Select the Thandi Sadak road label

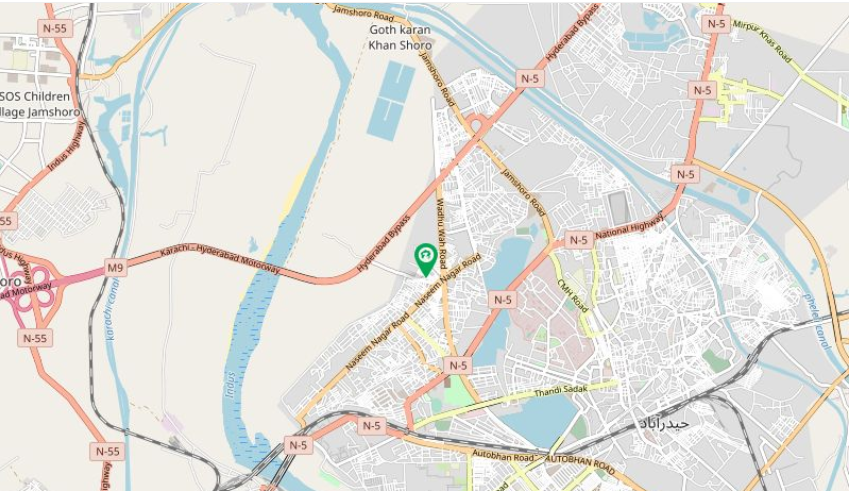[x=561, y=390]
